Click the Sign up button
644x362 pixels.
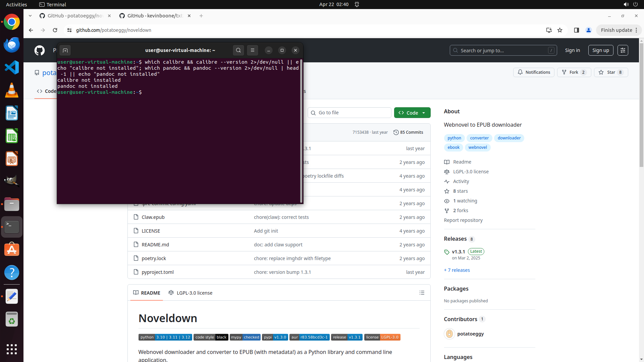click(600, 50)
